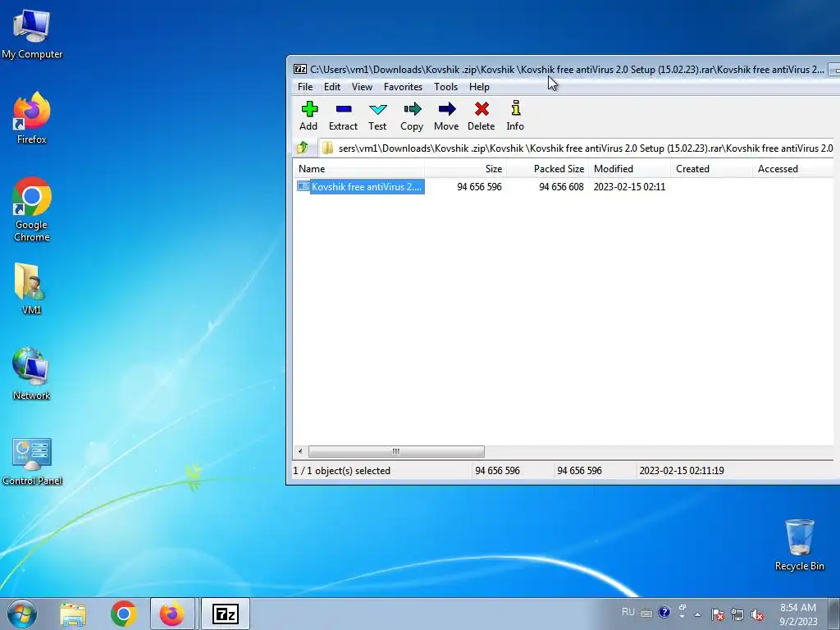
Task: Switch to the Firefox taskbar button
Action: click(x=172, y=614)
